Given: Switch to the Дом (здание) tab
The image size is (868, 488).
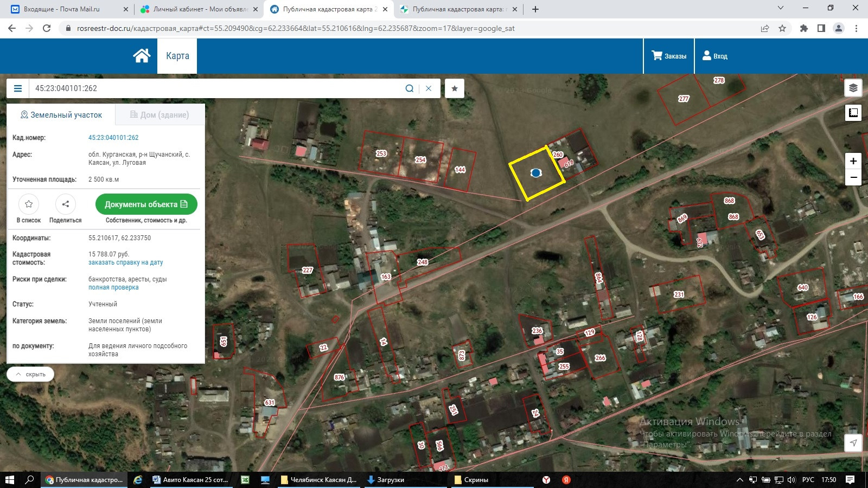Looking at the screenshot, I should (x=159, y=115).
